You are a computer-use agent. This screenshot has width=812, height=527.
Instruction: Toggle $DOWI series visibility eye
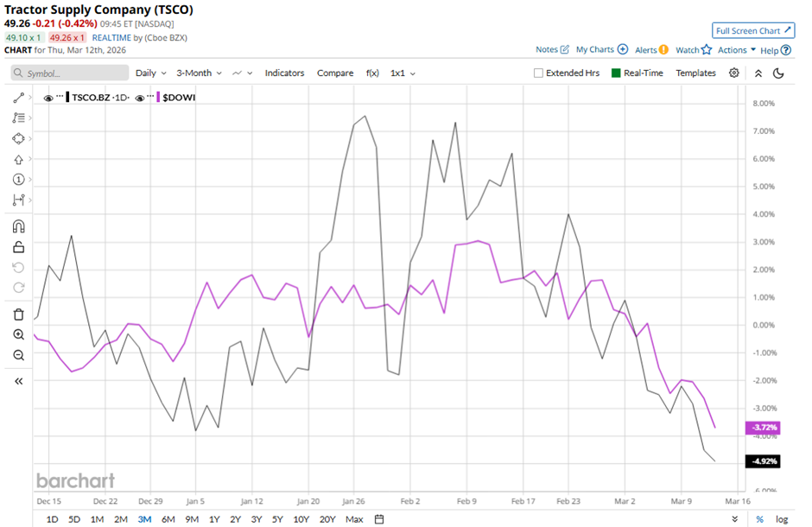[x=139, y=98]
